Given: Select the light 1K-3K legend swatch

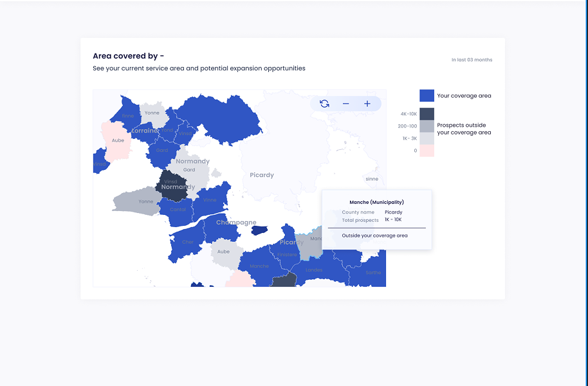Looking at the screenshot, I should 426,139.
